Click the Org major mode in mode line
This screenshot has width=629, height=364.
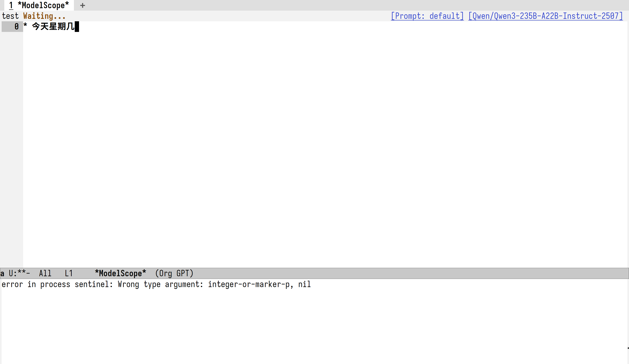click(165, 273)
